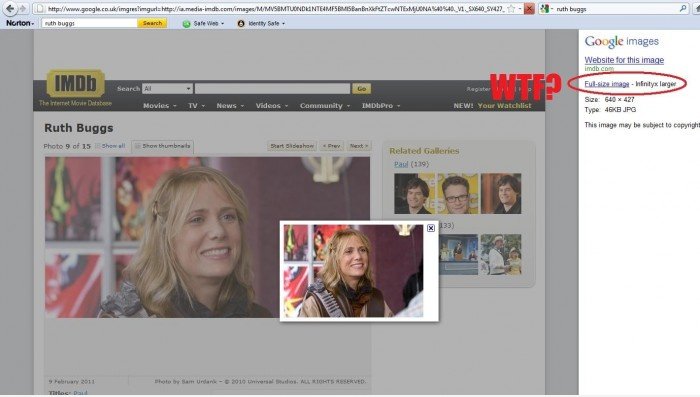Screen dimensions: 700x397
Task: Click the Norton Identity Safe icon
Action: [x=241, y=24]
